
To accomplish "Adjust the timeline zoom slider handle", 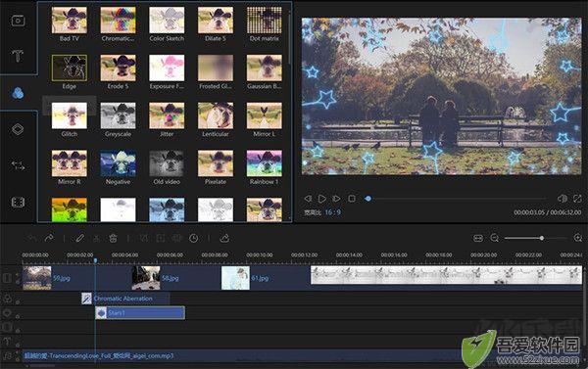I will [x=542, y=238].
